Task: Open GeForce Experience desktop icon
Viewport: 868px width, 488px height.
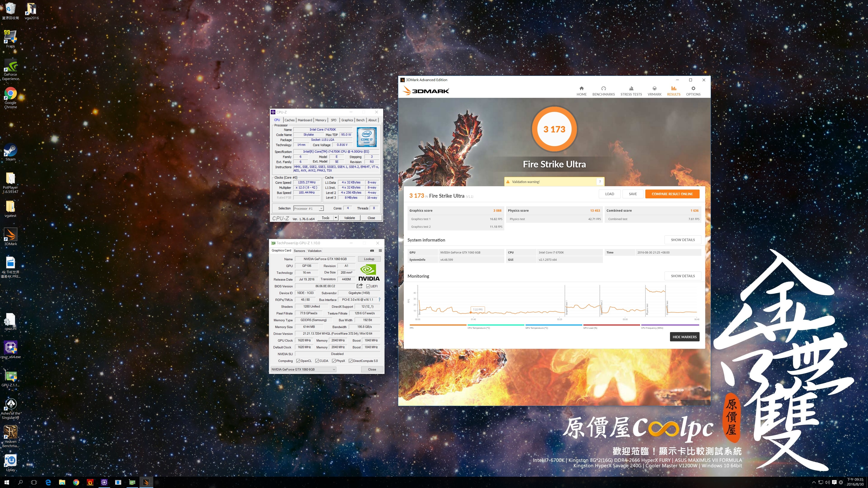Action: pos(10,70)
